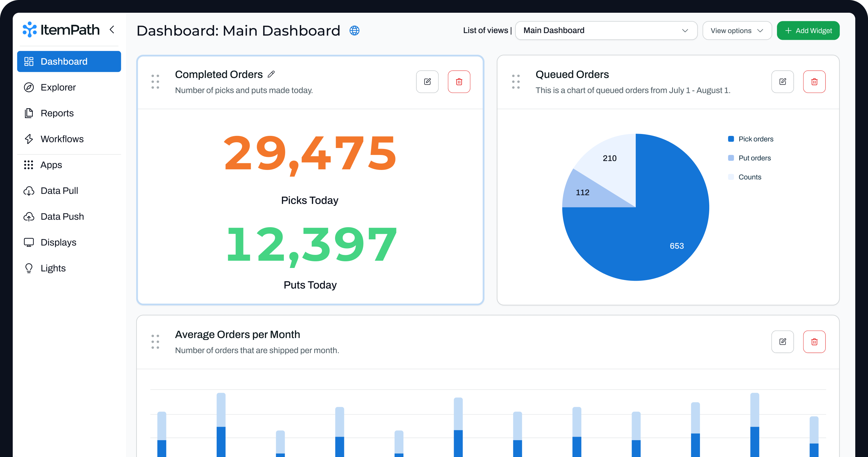The height and width of the screenshot is (457, 868).
Task: Click the queued orders July–August description
Action: tap(633, 90)
